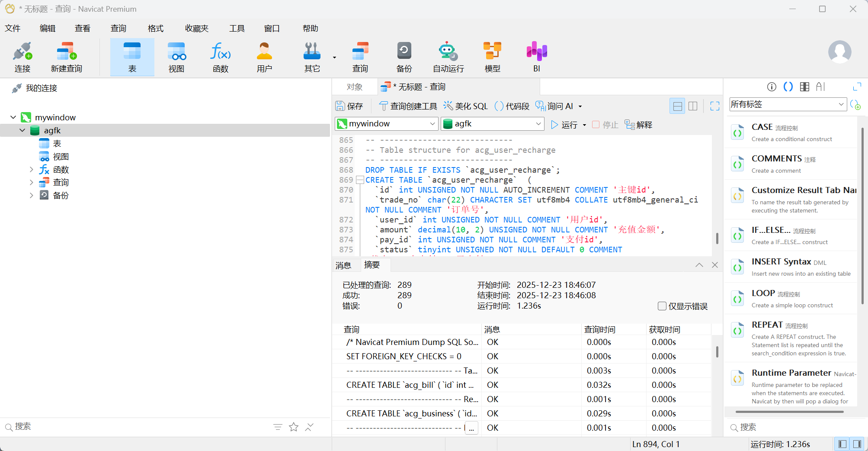Image resolution: width=868 pixels, height=451 pixels.
Task: Toggle the right side panel visibility button
Action: [x=857, y=444]
